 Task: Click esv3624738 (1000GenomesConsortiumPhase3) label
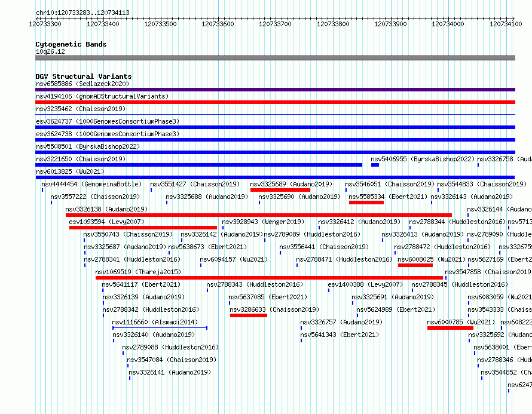tap(108, 134)
